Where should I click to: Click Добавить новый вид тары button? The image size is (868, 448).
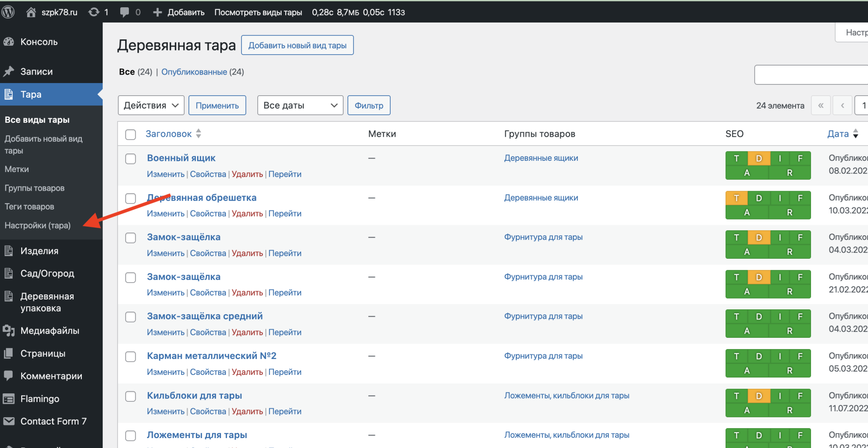pos(297,45)
